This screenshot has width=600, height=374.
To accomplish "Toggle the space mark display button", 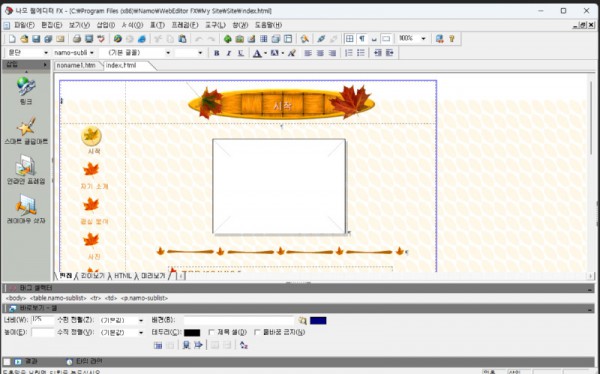I will (x=374, y=39).
